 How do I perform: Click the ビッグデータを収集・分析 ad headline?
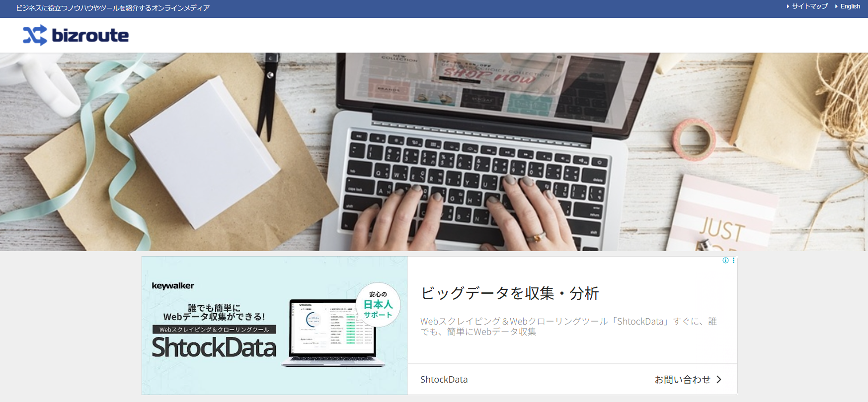click(x=510, y=293)
